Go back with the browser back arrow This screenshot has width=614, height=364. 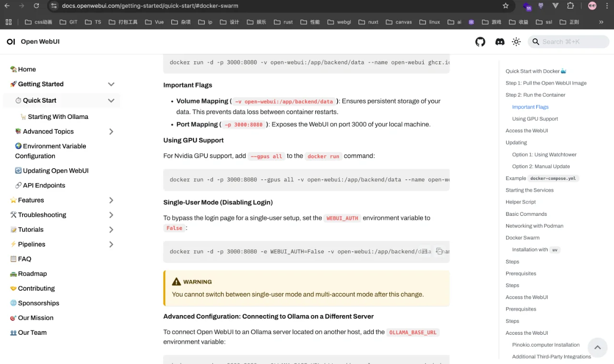(7, 6)
